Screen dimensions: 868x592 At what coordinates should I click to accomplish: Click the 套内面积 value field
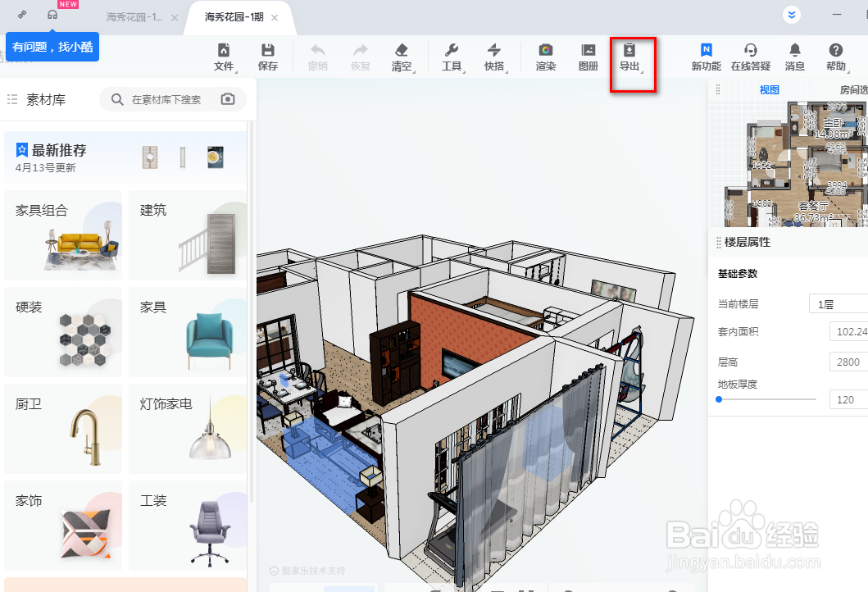tap(848, 331)
